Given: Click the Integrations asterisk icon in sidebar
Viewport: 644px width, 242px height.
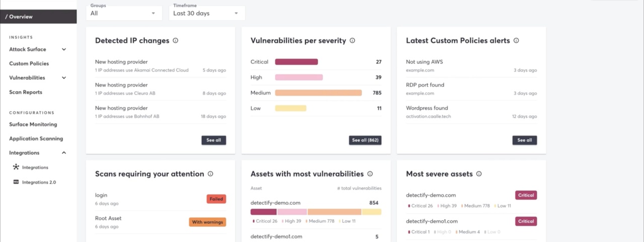Looking at the screenshot, I should pos(16,167).
